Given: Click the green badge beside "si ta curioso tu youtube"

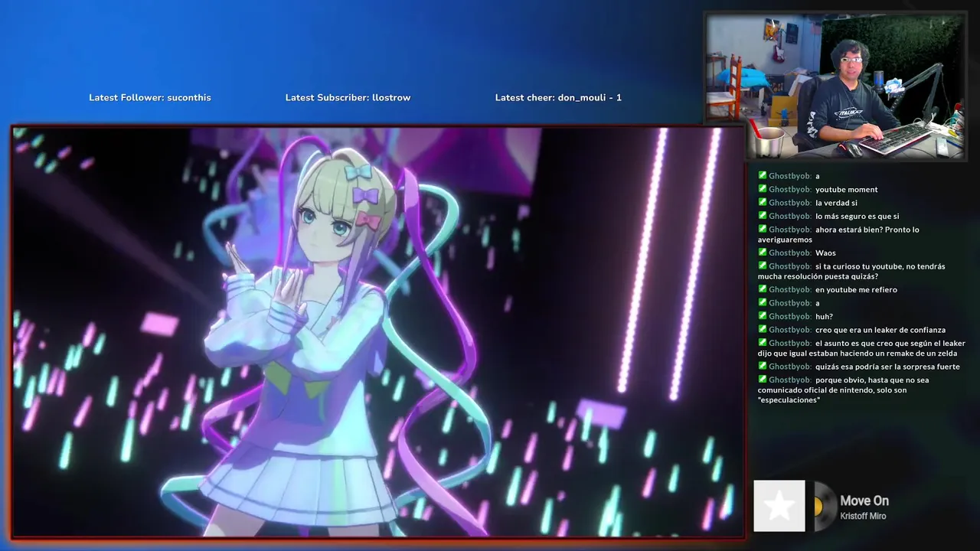Looking at the screenshot, I should tap(763, 266).
